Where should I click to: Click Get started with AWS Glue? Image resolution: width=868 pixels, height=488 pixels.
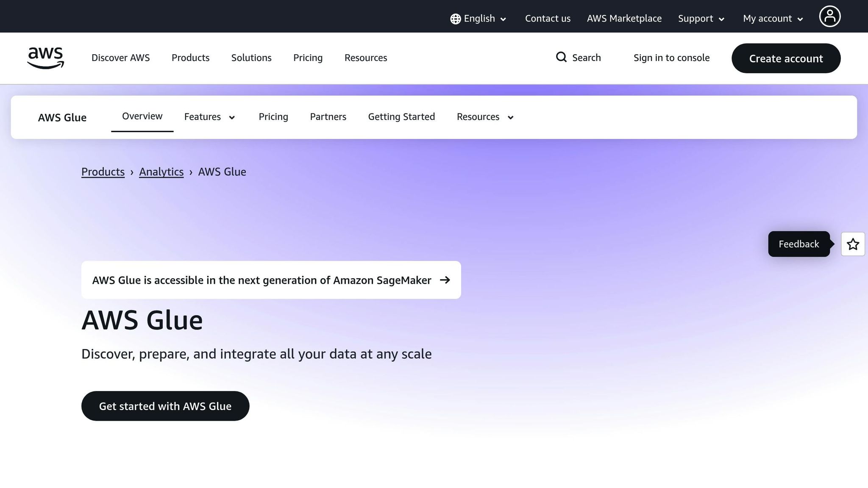click(x=165, y=406)
